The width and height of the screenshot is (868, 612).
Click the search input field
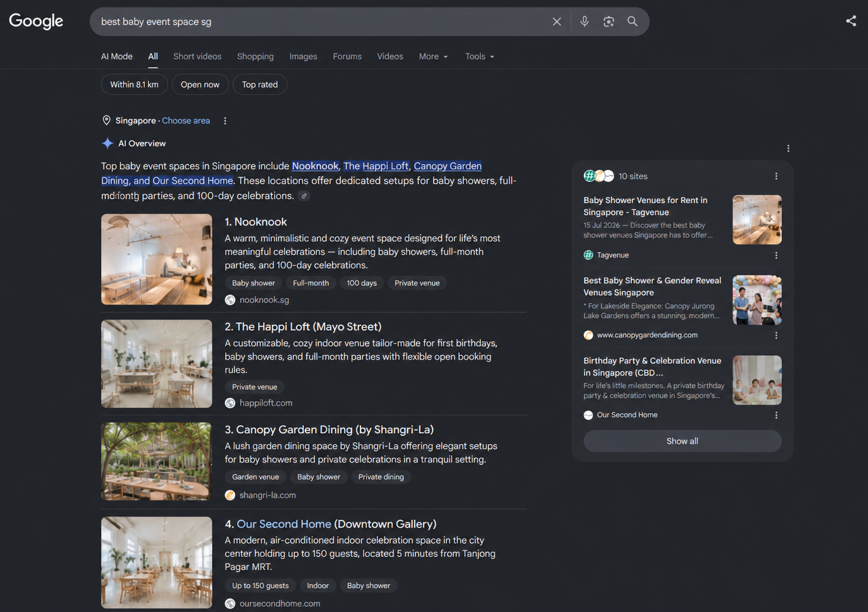coord(320,22)
